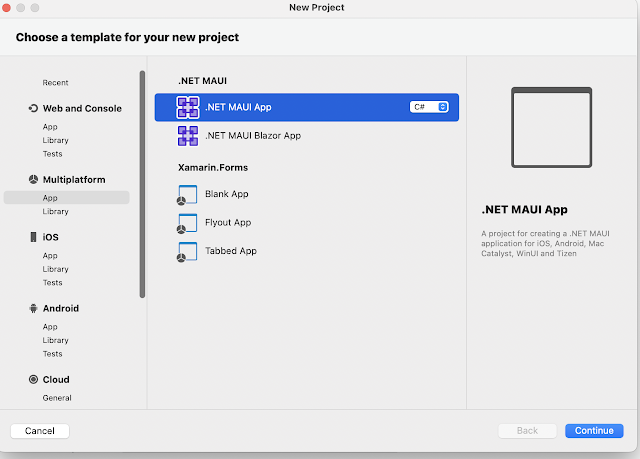640x459 pixels.
Task: Select Tests under Web and Console
Action: coord(52,154)
